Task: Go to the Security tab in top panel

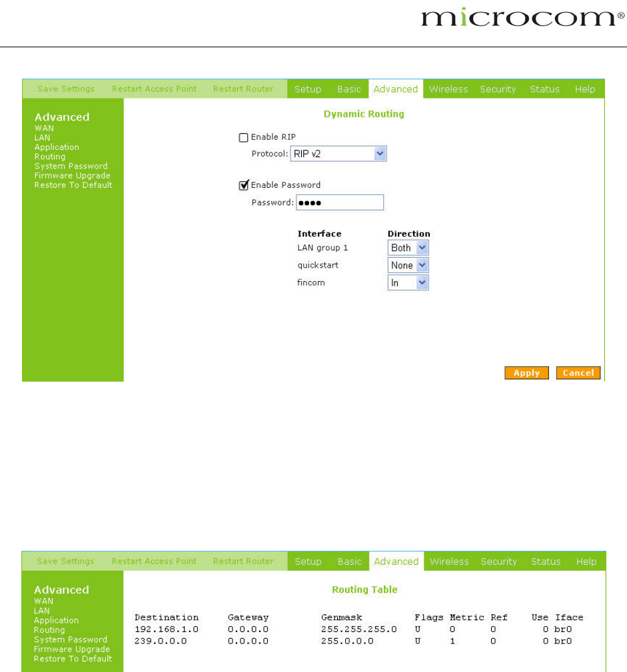Action: tap(498, 89)
